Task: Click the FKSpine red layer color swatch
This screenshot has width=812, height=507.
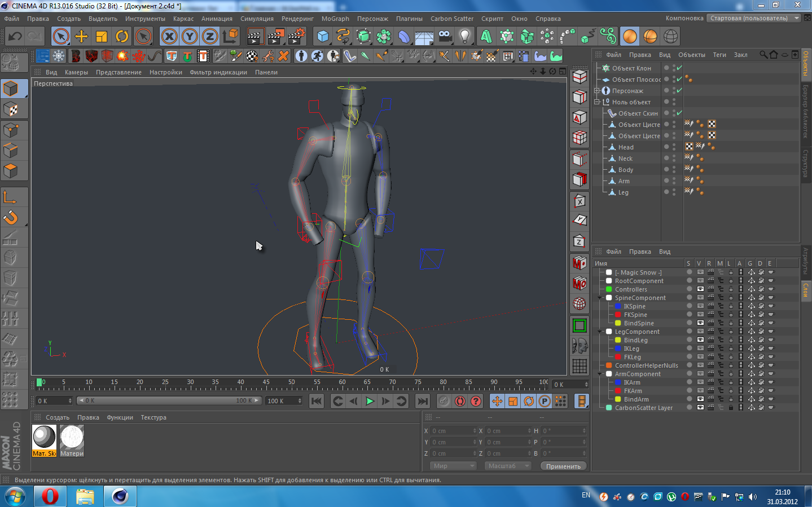Action: click(x=618, y=315)
